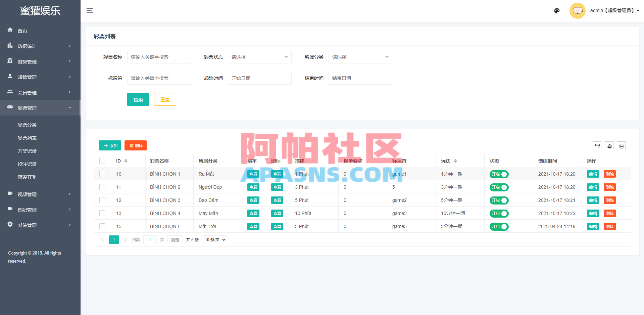
Task: Disable the status switch for BÌNH CHỌN 1
Action: [499, 174]
